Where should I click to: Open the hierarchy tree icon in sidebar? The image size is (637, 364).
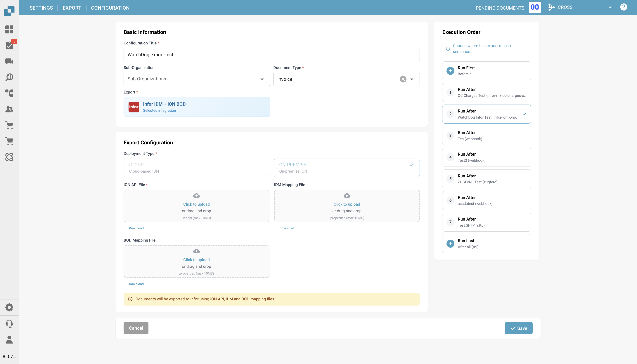point(9,93)
